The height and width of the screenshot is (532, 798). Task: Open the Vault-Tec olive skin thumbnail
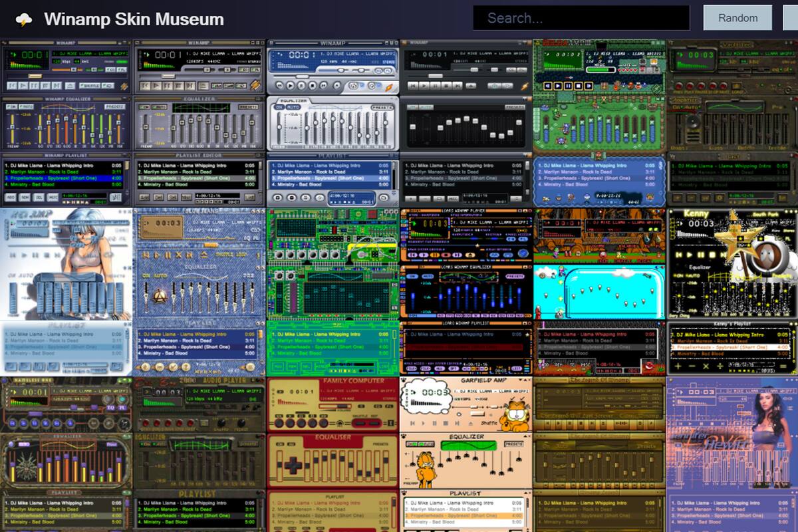click(732, 123)
